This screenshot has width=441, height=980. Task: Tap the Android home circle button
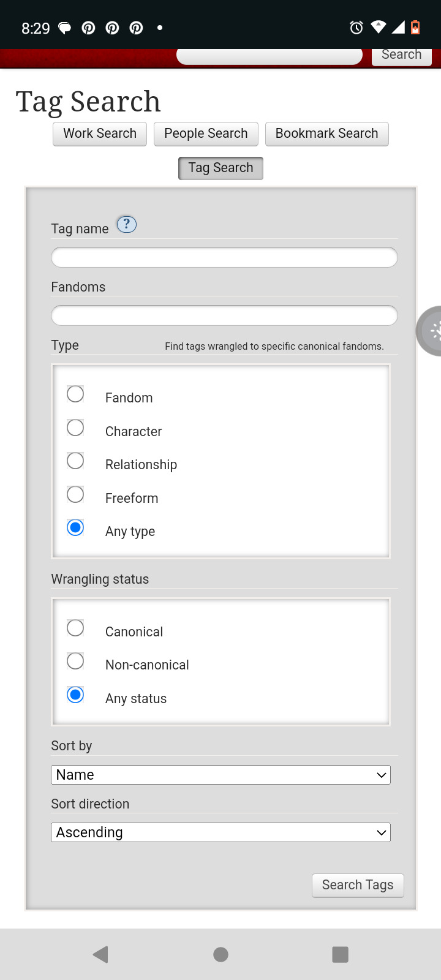coord(221,954)
